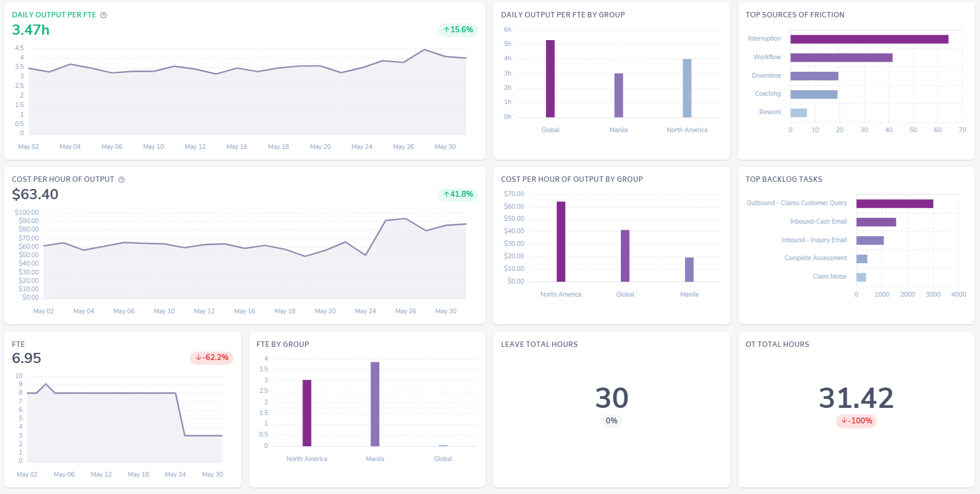
Task: Click the Inbound-Cash Email label
Action: click(x=818, y=221)
